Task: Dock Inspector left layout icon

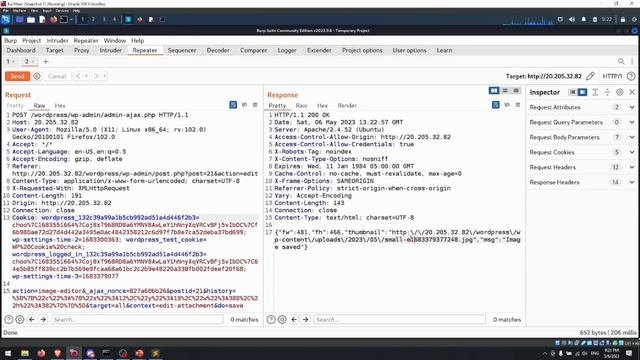Action: pos(572,92)
